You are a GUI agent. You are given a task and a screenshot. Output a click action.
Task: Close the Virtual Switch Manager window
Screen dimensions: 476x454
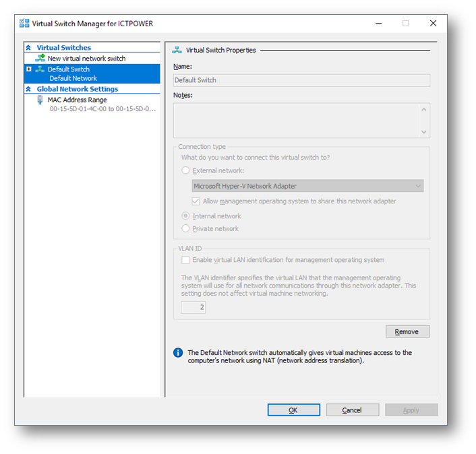point(434,24)
